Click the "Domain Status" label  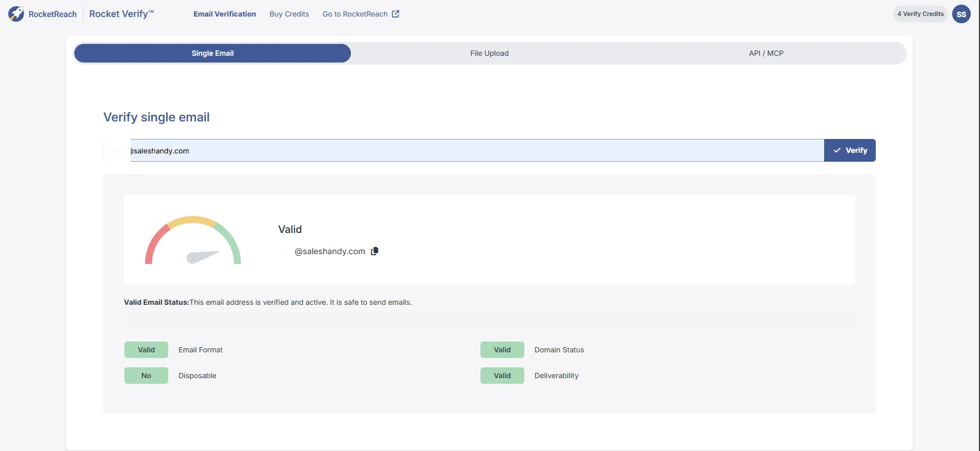tap(559, 350)
